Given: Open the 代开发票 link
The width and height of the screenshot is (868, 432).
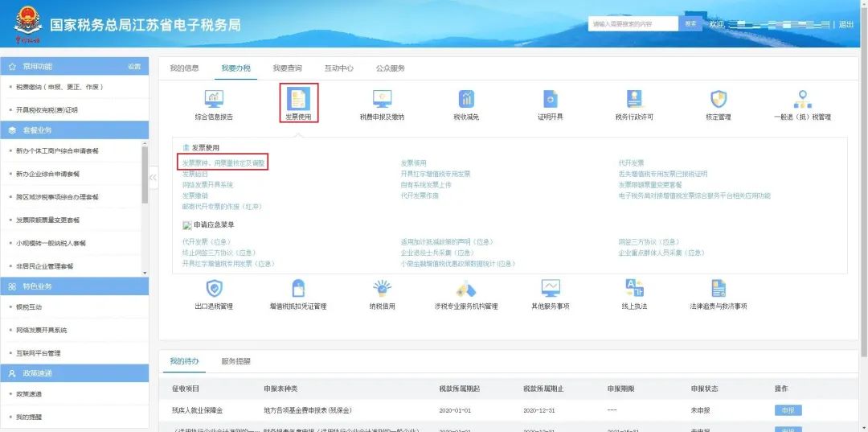Looking at the screenshot, I should 632,163.
